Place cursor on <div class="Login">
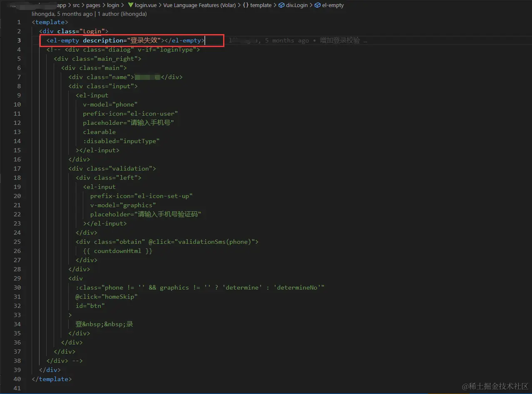Image resolution: width=532 pixels, height=394 pixels. pyautogui.click(x=74, y=31)
